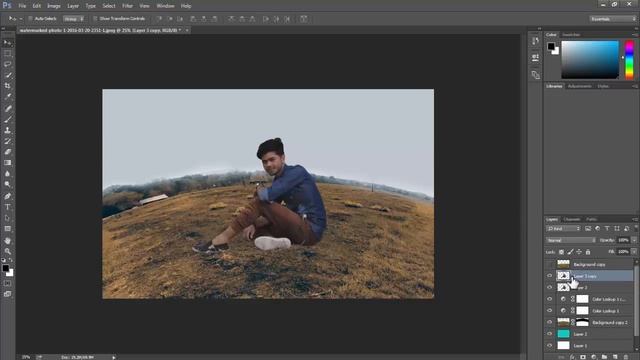Click lock image pixels brush icon
This screenshot has width=640, height=360.
point(571,252)
